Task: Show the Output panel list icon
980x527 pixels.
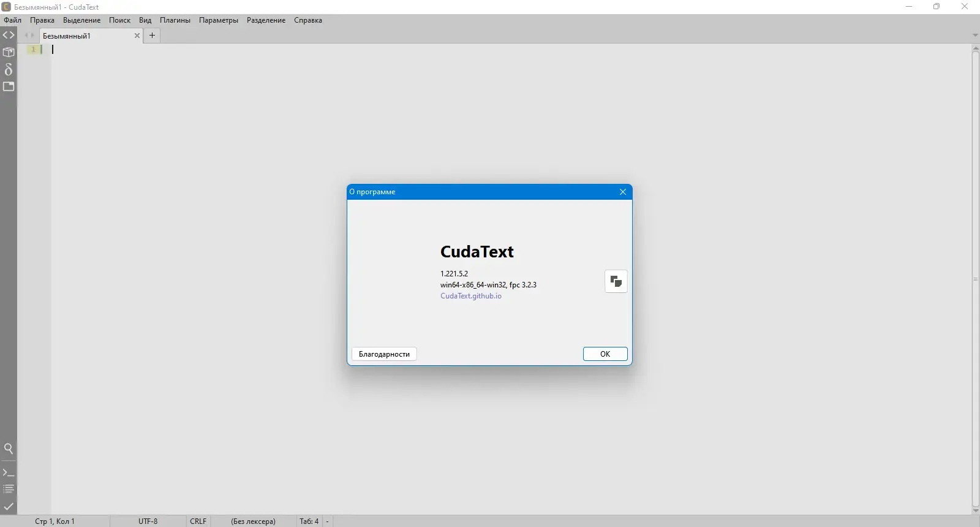Action: pyautogui.click(x=9, y=489)
